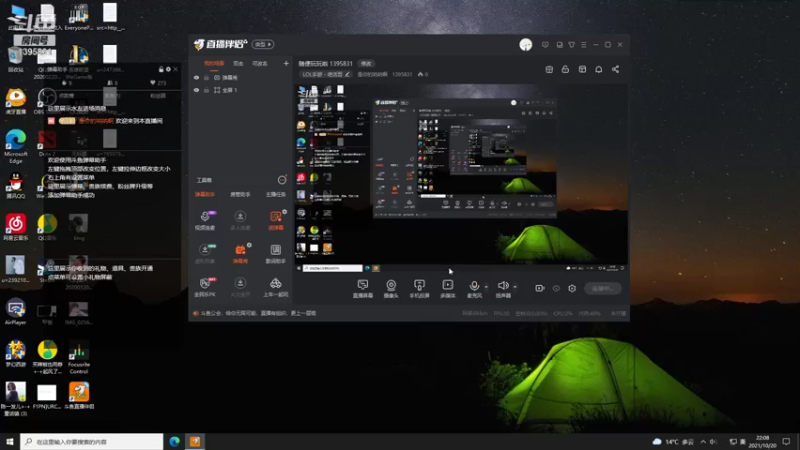Select the 弹幕秀 layer row
The image size is (800, 450).
[240, 78]
